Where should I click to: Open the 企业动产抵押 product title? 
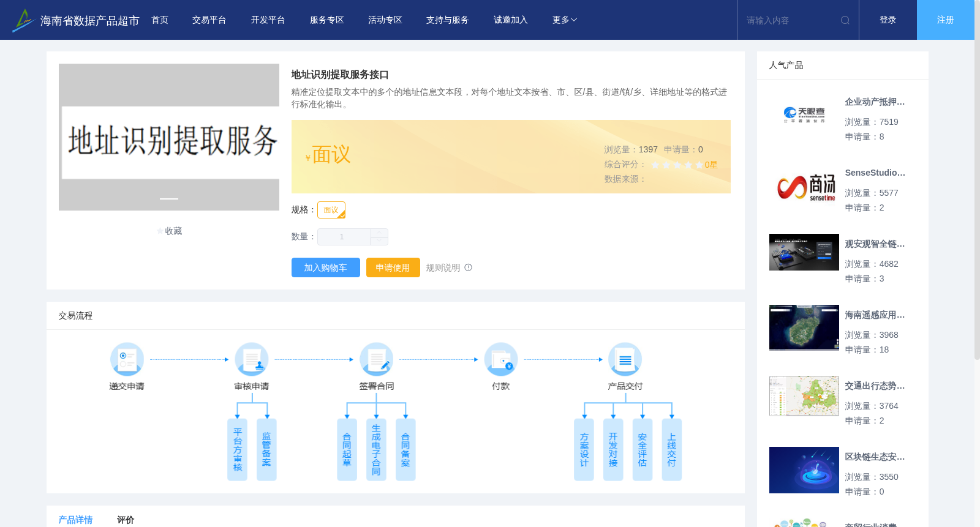pos(875,102)
